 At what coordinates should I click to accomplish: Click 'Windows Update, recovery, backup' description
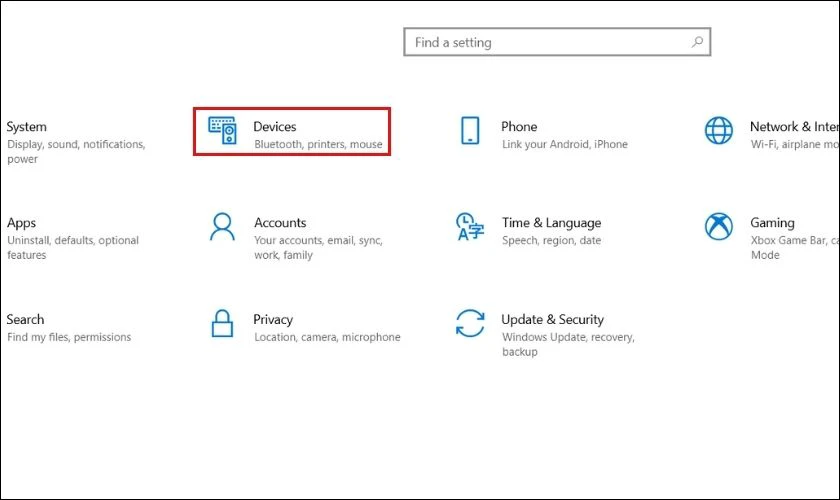click(567, 338)
